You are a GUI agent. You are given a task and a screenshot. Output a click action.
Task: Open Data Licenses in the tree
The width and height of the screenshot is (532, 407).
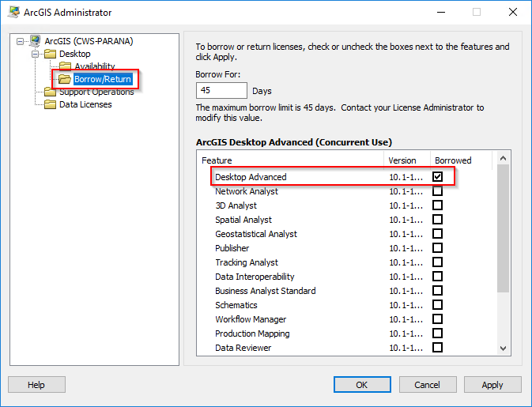coord(85,104)
